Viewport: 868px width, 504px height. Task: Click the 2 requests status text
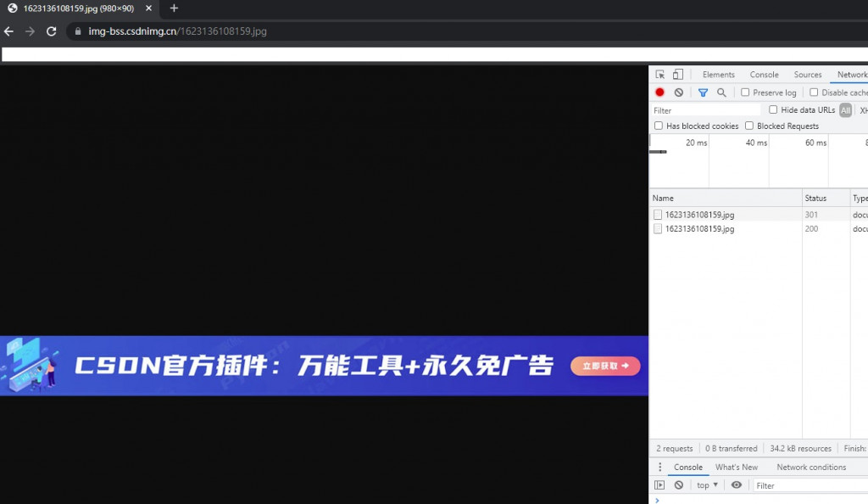[674, 449]
